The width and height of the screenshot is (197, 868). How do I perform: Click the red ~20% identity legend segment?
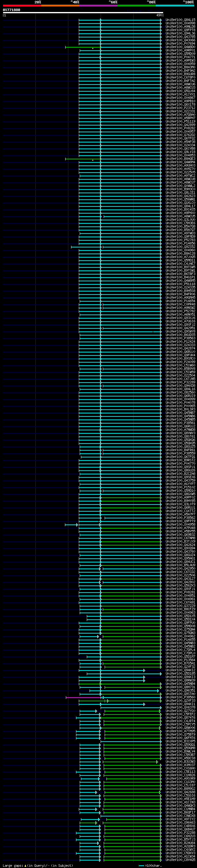(22, 6)
